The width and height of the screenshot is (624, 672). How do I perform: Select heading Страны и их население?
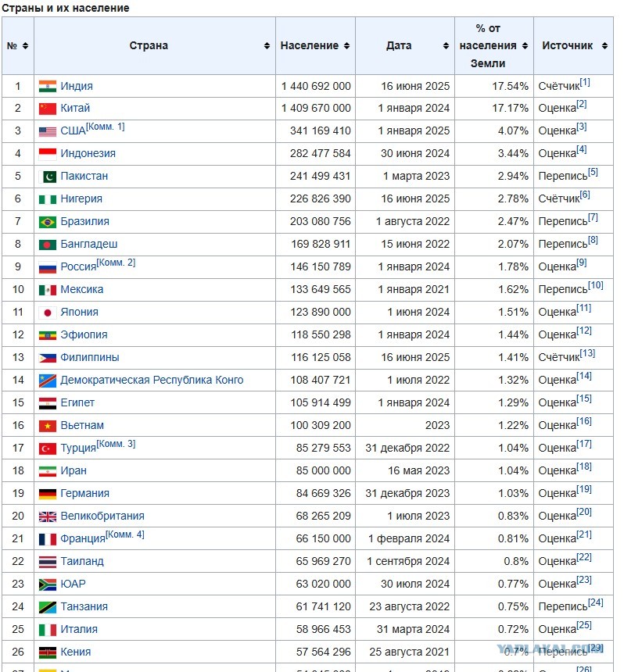pyautogui.click(x=66, y=8)
